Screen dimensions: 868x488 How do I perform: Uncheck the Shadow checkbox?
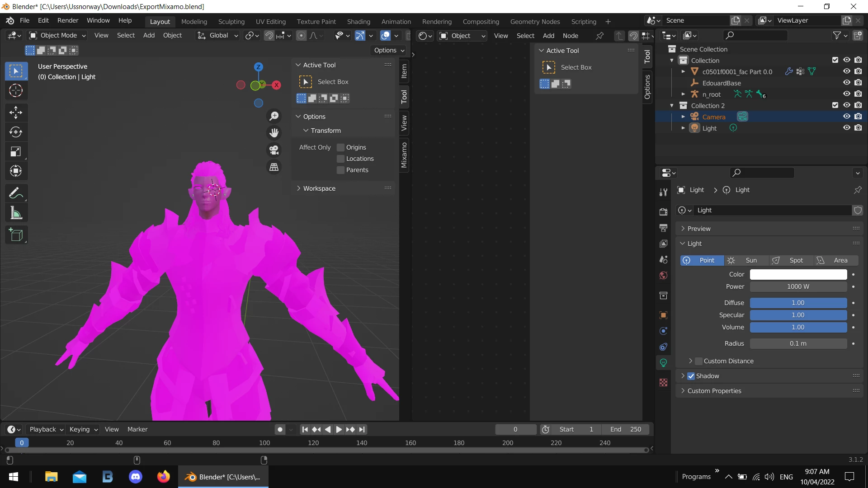click(x=691, y=376)
